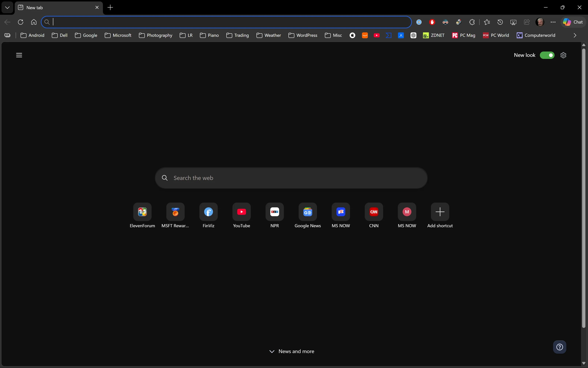Open the page settings gear icon
This screenshot has width=588, height=368.
[x=563, y=55]
